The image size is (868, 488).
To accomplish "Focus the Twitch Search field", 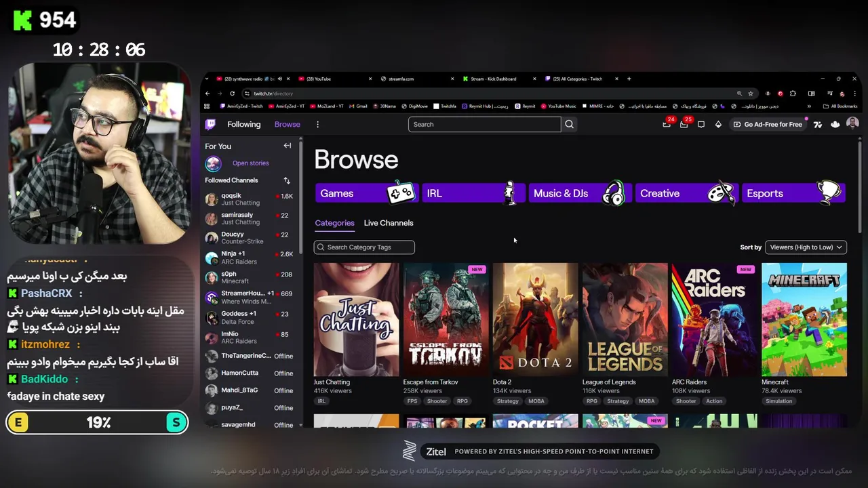I will [x=484, y=124].
